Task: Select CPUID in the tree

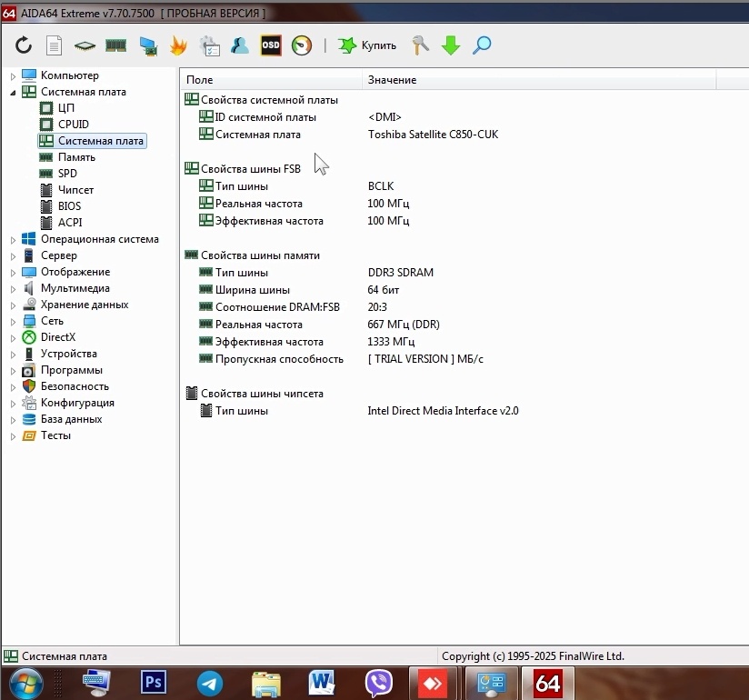Action: [73, 125]
